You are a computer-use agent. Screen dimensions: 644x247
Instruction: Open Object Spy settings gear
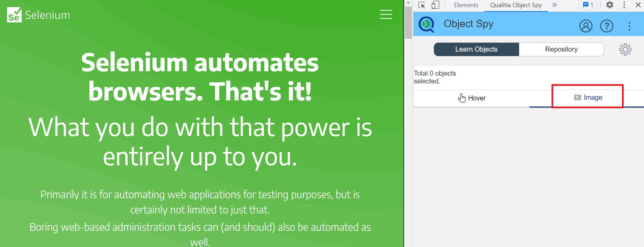pos(625,50)
